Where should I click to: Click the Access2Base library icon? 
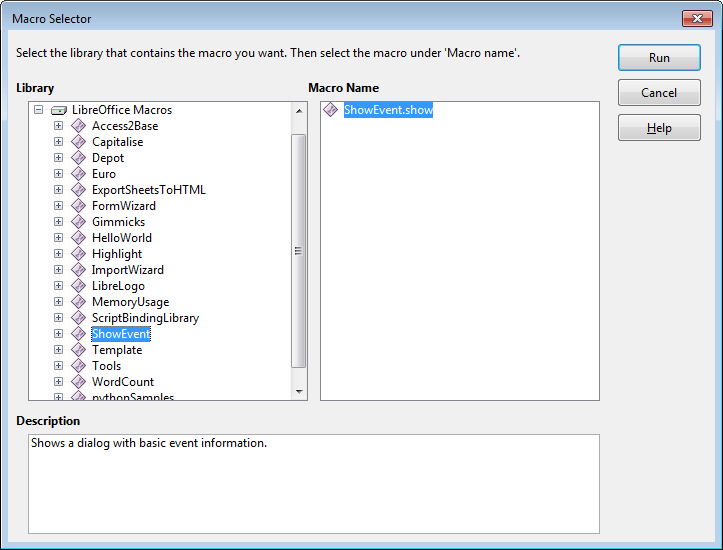click(x=78, y=125)
